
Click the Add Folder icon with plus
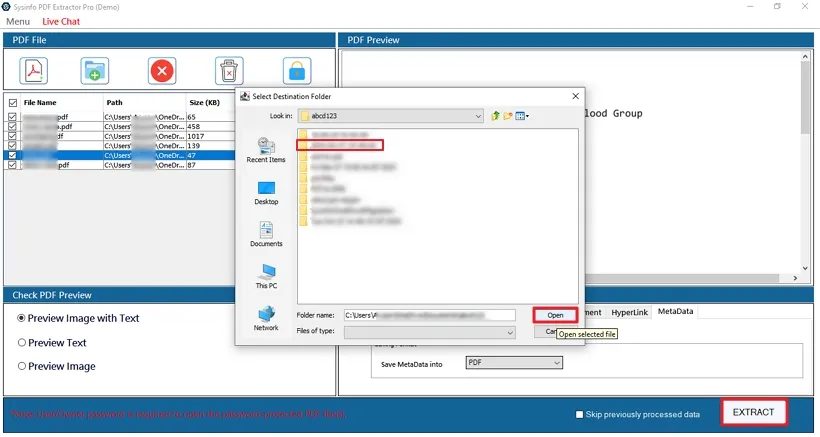click(95, 71)
